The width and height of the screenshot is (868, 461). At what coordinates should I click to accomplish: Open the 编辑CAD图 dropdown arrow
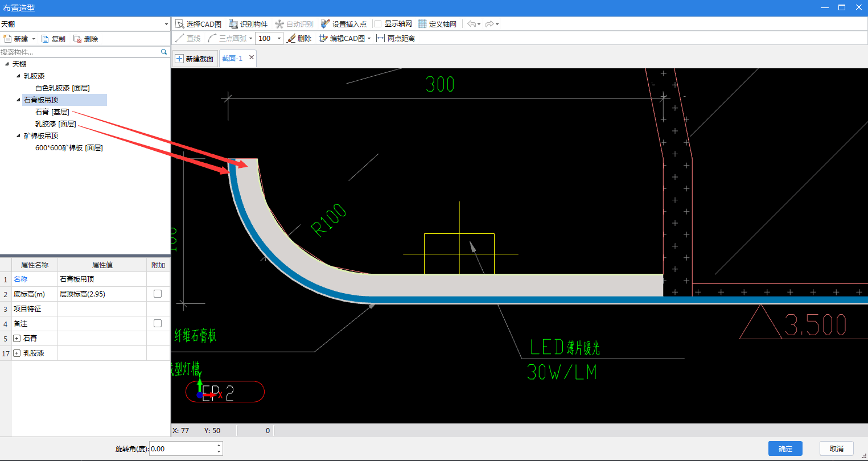(369, 39)
